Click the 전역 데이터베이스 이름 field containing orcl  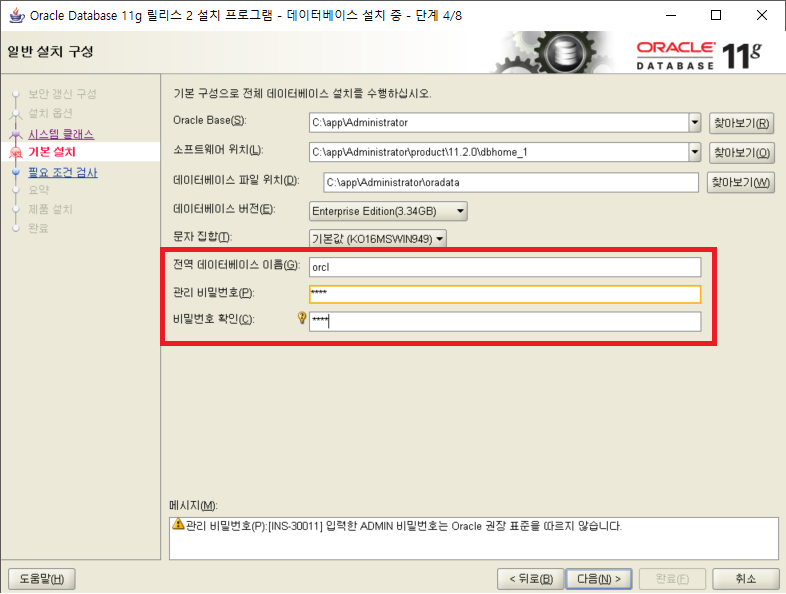(505, 267)
